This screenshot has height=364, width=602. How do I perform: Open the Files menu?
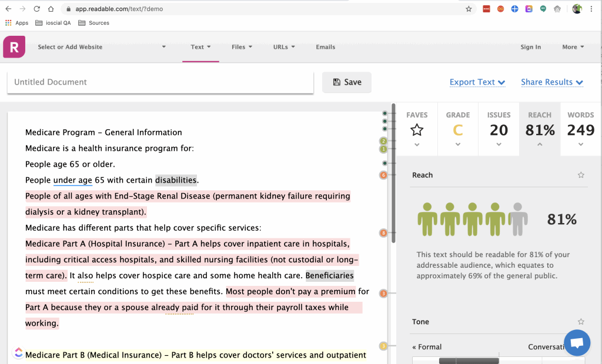[242, 47]
